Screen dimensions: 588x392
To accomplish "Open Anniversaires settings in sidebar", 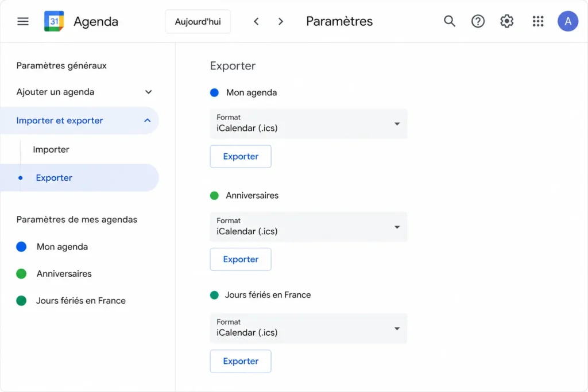I will point(64,274).
